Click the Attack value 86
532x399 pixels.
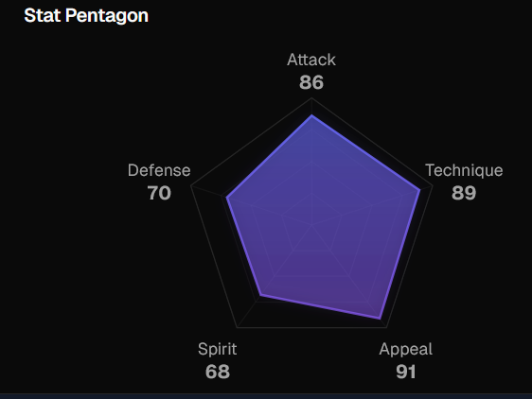[311, 82]
